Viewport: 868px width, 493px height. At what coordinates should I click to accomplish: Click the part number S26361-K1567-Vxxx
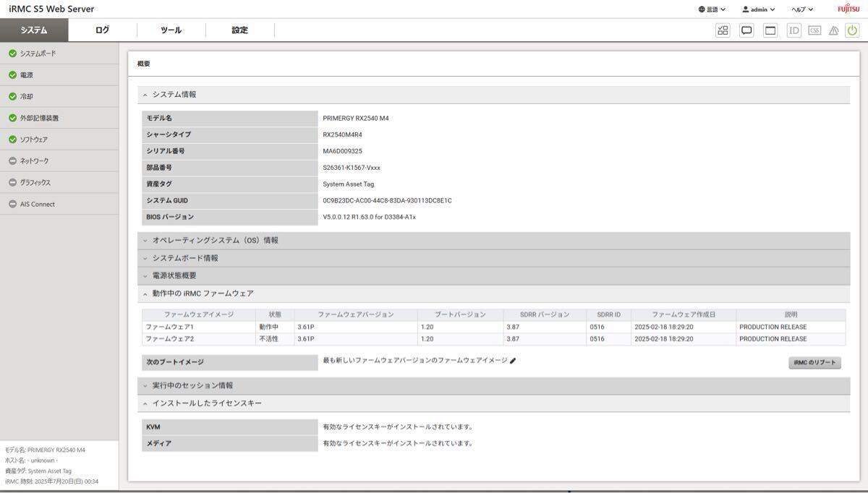pyautogui.click(x=352, y=168)
